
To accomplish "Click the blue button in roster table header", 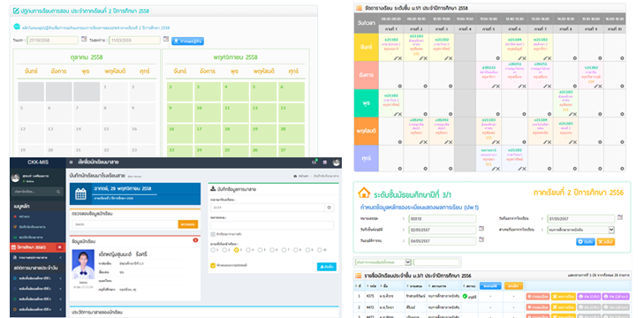I will click(489, 285).
